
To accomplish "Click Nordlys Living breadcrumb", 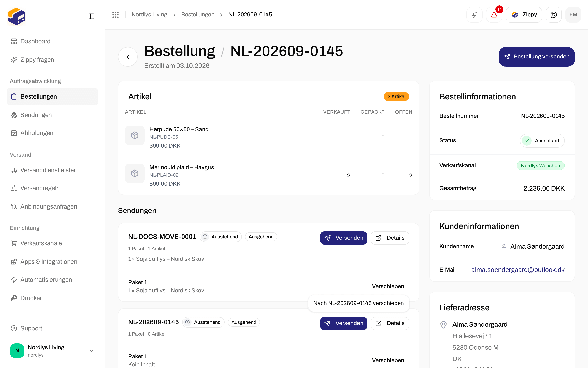I will click(149, 15).
